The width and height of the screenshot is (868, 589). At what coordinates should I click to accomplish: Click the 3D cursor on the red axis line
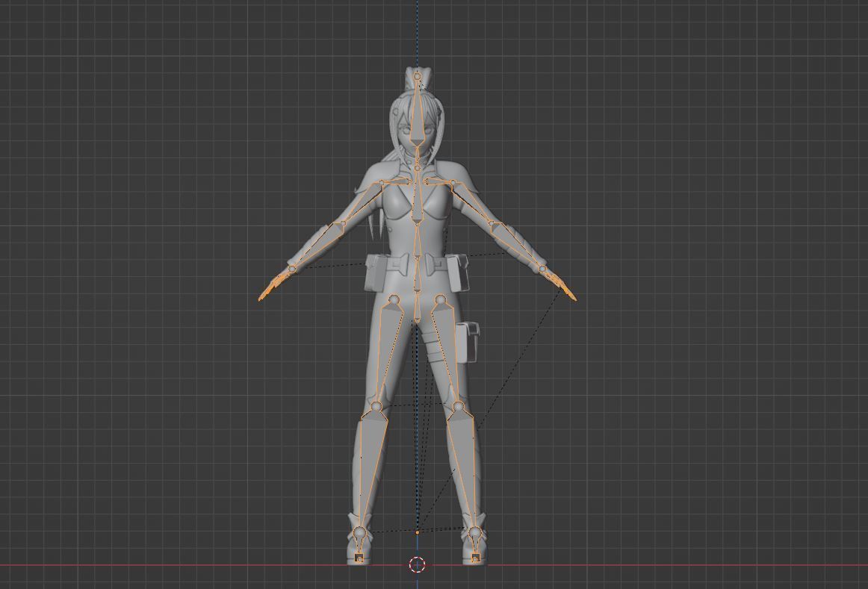pos(417,564)
